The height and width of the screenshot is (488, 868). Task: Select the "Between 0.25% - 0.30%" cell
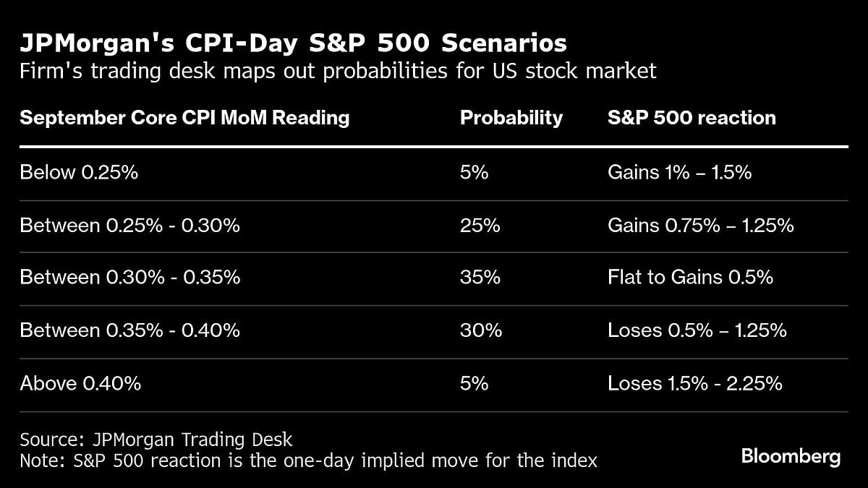[x=129, y=226]
